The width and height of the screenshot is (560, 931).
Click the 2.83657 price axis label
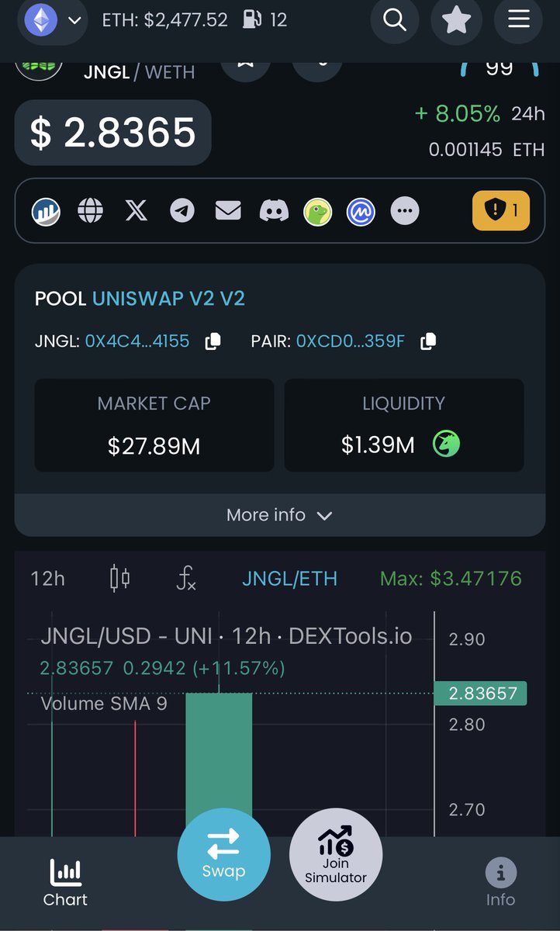480,693
